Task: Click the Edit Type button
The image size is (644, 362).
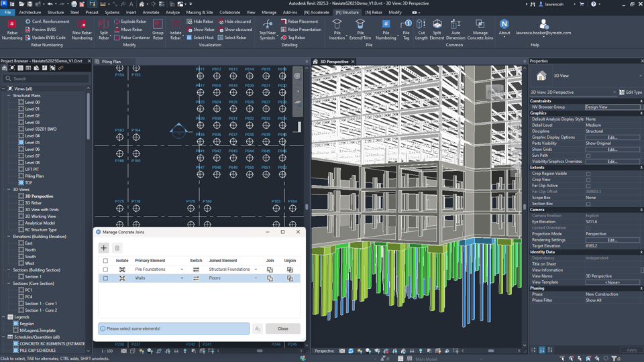Action: (630, 92)
